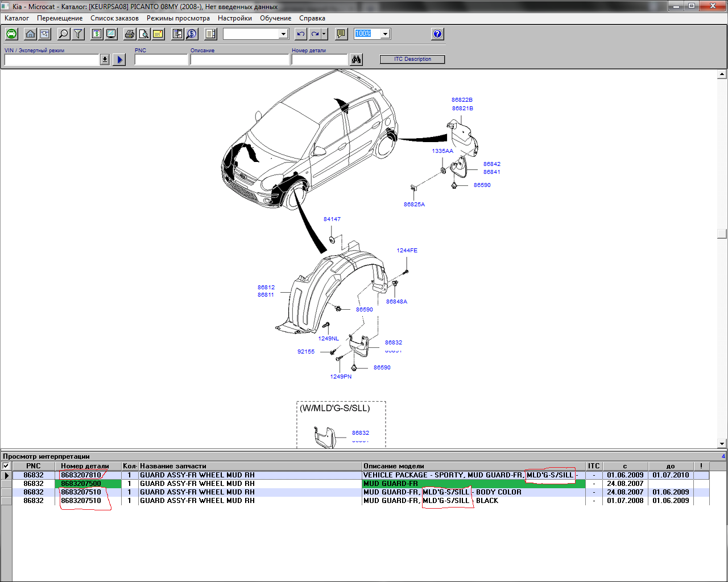
Task: Click the split list pages icon
Action: (x=210, y=34)
